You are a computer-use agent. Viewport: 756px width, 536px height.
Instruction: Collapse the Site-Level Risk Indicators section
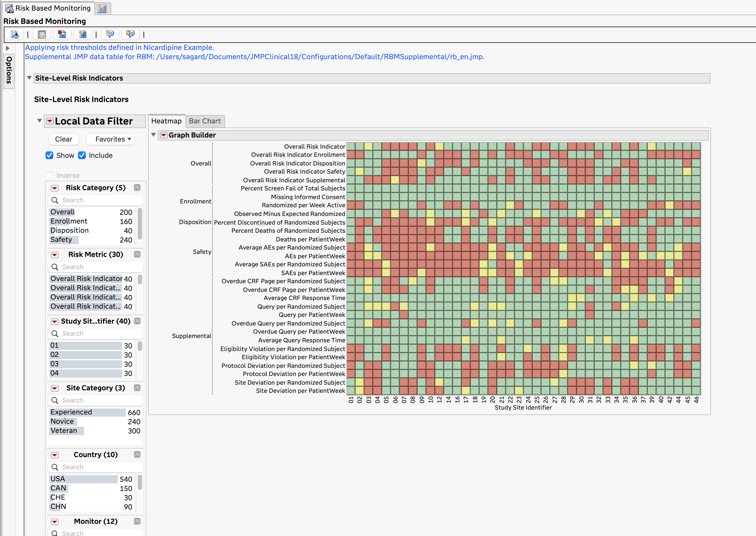click(x=29, y=78)
